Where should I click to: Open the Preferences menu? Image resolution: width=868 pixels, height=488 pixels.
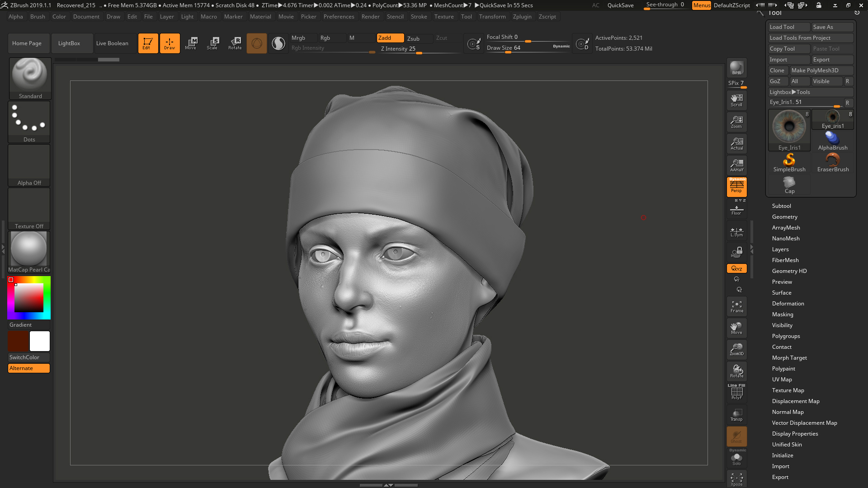(x=339, y=17)
